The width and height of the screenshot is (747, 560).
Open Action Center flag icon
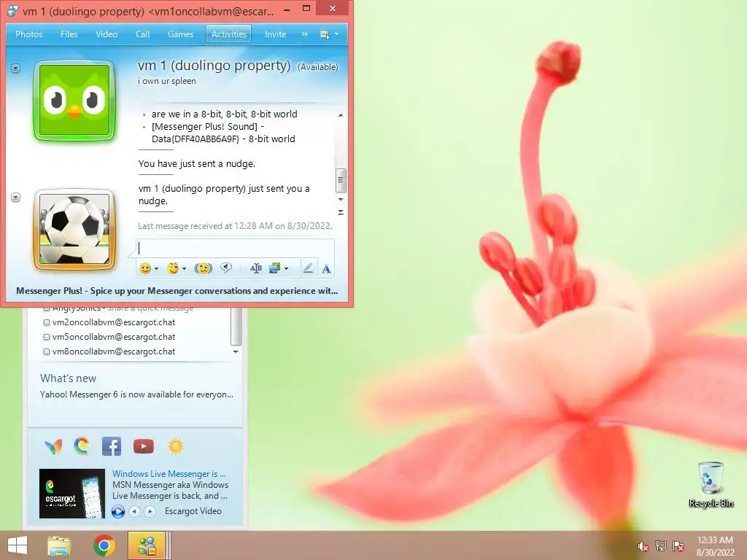click(x=678, y=546)
